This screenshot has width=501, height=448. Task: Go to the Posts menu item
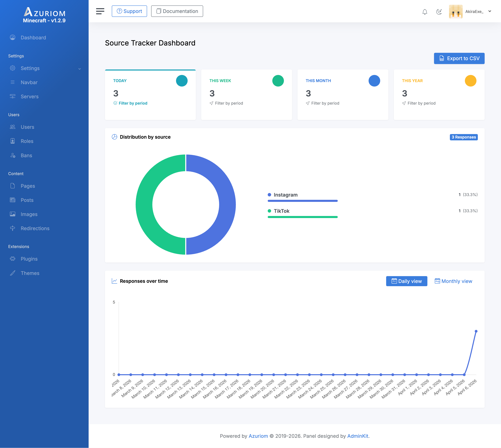(27, 200)
